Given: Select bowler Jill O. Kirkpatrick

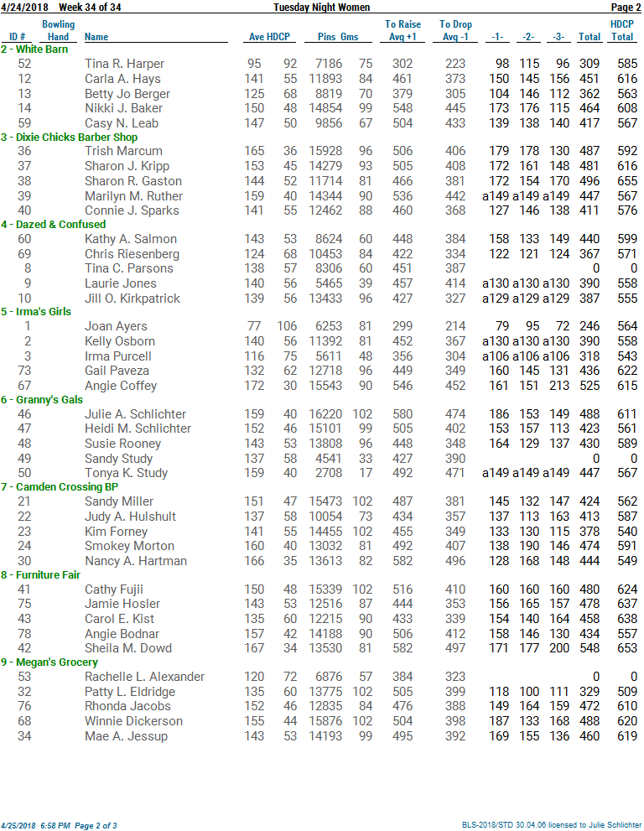Looking at the screenshot, I should pos(132,299).
